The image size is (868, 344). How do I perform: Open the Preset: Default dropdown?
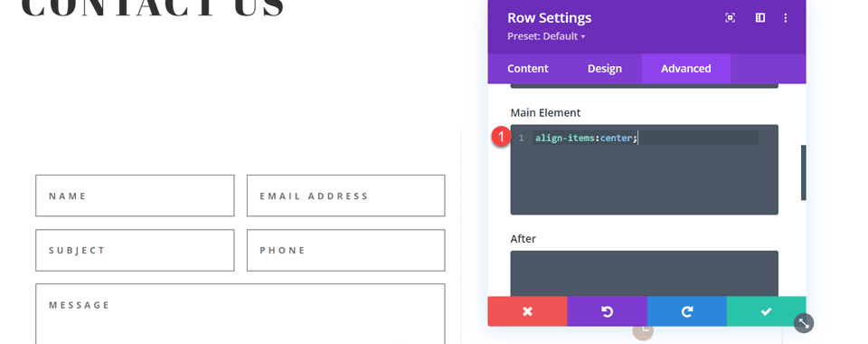pos(546,36)
